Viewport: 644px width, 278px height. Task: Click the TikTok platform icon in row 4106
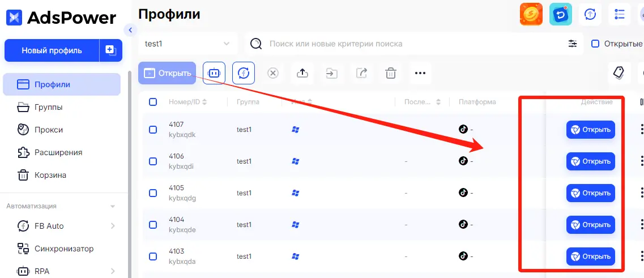coord(463,161)
